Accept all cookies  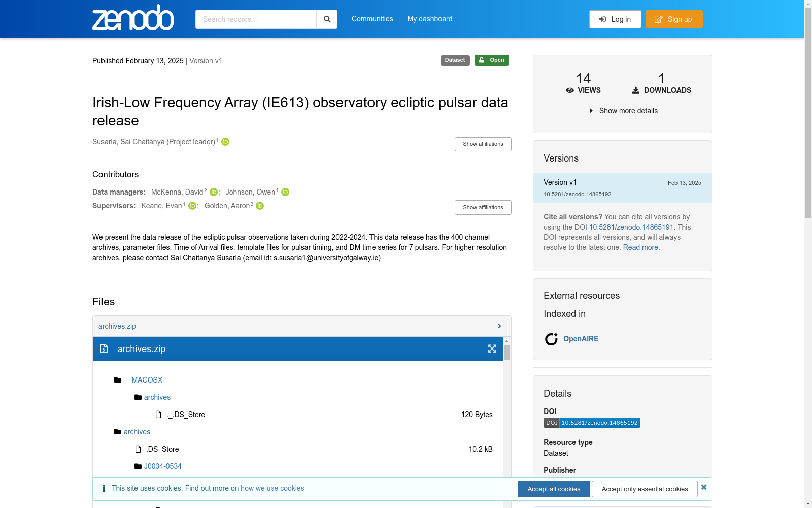point(554,489)
